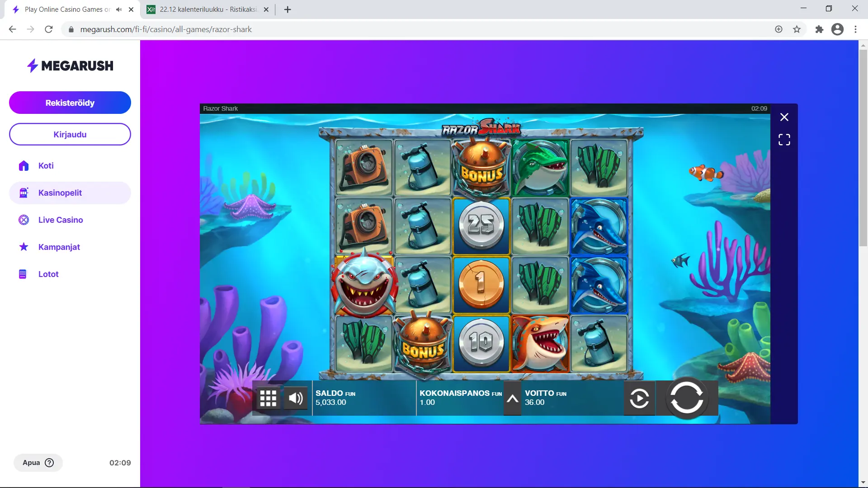The height and width of the screenshot is (488, 868).
Task: Click the green shark symbol
Action: (x=540, y=167)
